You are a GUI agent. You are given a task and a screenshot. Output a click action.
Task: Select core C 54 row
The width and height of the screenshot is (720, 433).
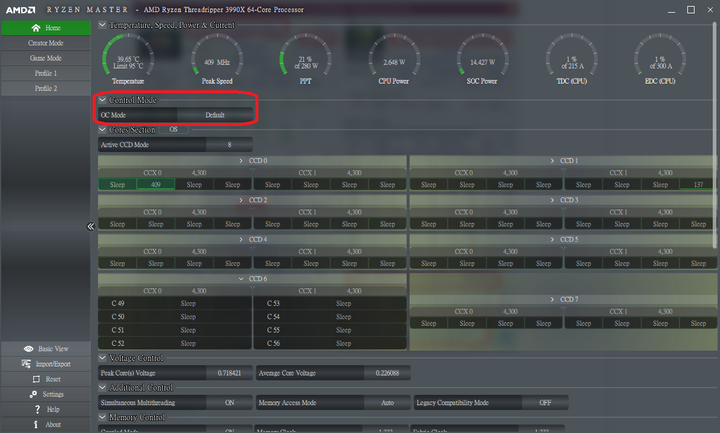pyautogui.click(x=330, y=317)
